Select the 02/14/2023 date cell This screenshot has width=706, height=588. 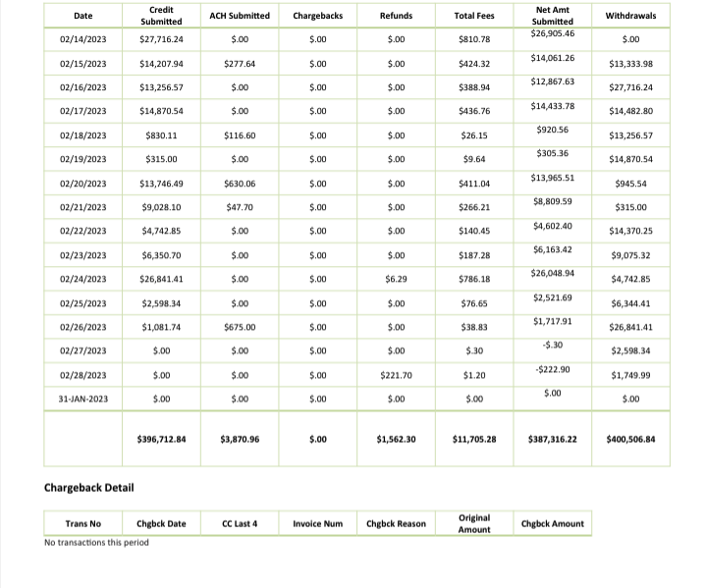[x=82, y=39]
